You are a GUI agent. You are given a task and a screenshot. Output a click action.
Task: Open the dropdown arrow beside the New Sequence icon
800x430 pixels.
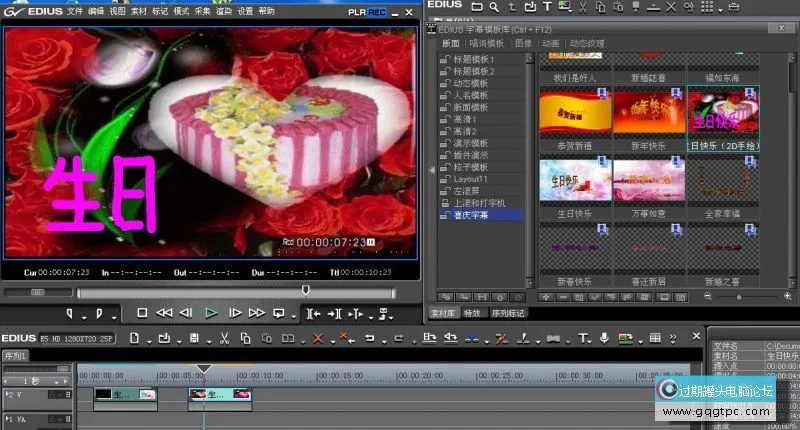pyautogui.click(x=149, y=342)
